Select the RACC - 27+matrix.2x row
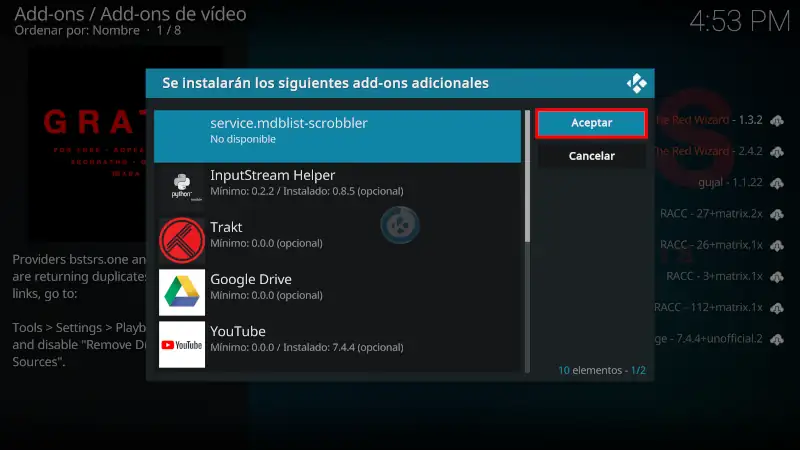The image size is (800, 450). [x=722, y=214]
